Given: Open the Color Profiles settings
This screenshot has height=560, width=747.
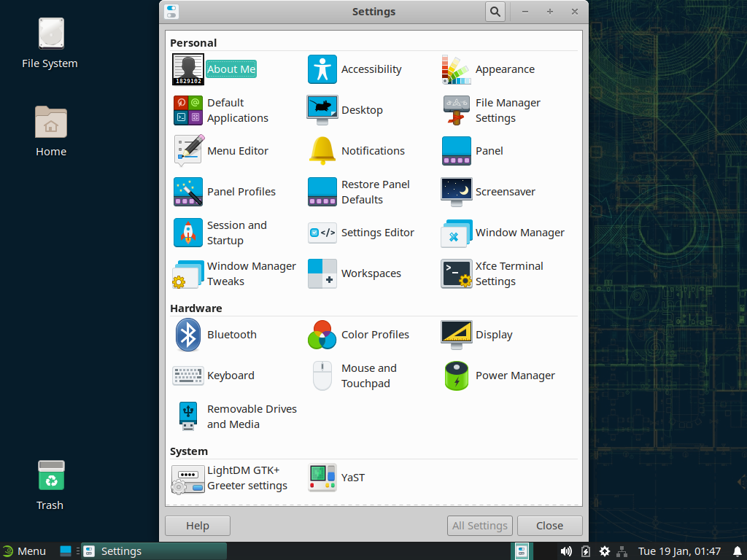Looking at the screenshot, I should pos(322,335).
